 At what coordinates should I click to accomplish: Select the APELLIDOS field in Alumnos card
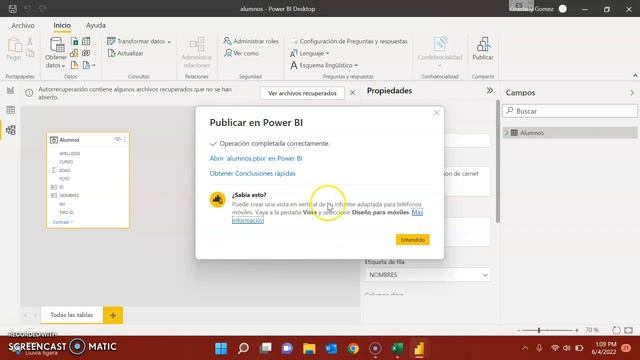tap(69, 153)
